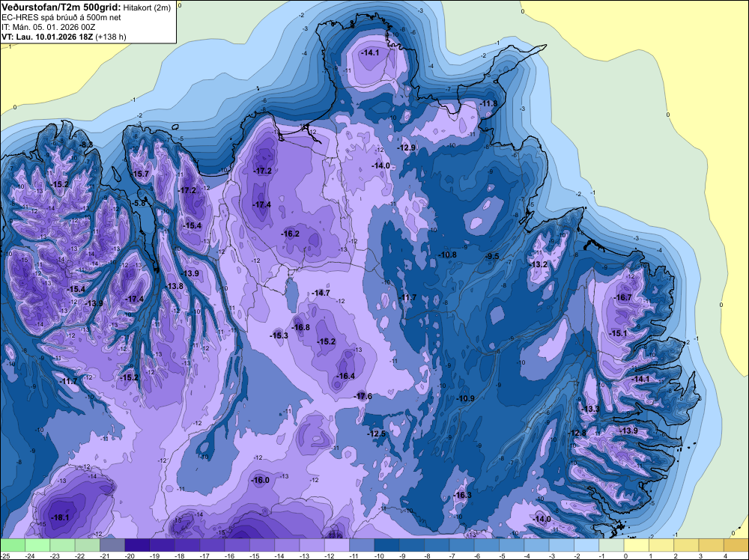
Task: Click the -1 pale green legend swatch
Action: pyautogui.click(x=611, y=545)
